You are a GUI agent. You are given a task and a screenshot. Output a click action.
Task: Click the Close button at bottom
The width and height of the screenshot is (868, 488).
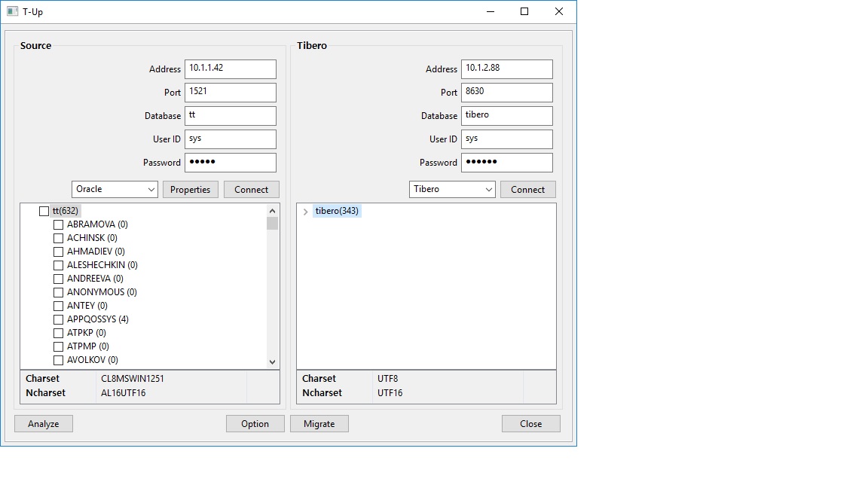[x=531, y=424]
